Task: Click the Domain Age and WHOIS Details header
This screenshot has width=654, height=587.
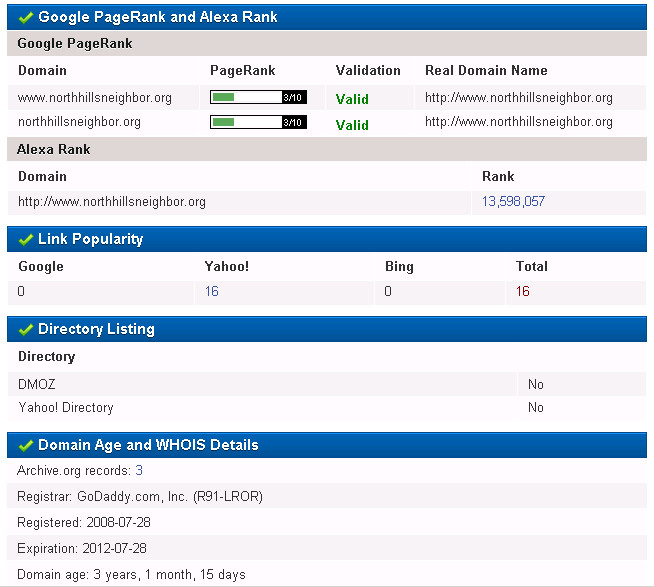Action: pos(148,445)
